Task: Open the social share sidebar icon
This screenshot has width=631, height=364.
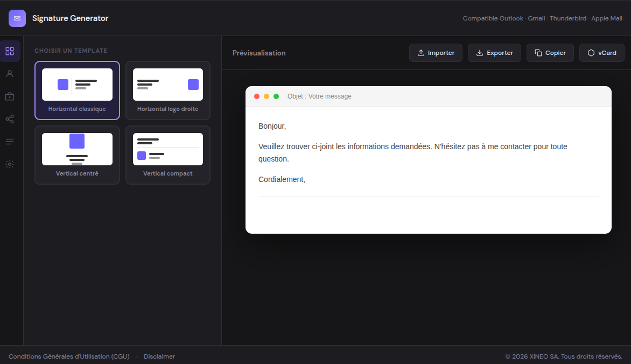Action: coord(10,119)
